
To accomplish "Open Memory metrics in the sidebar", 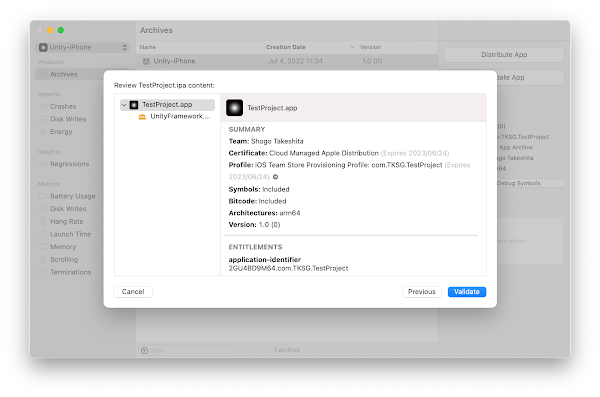I will point(63,247).
